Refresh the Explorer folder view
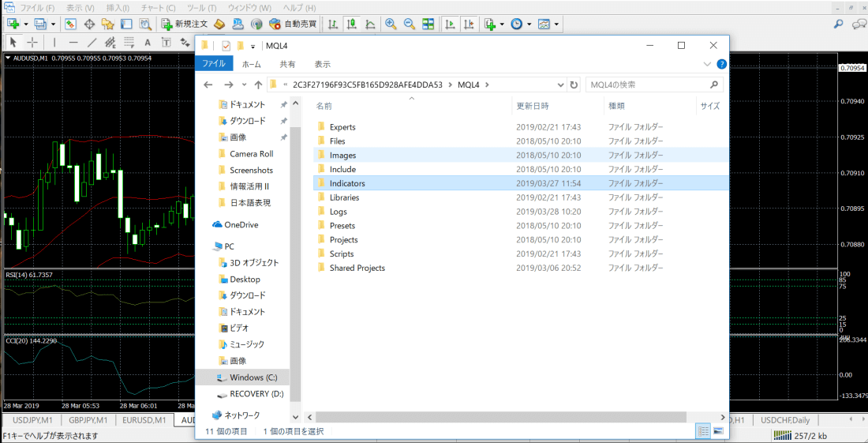868x443 pixels. (x=574, y=84)
